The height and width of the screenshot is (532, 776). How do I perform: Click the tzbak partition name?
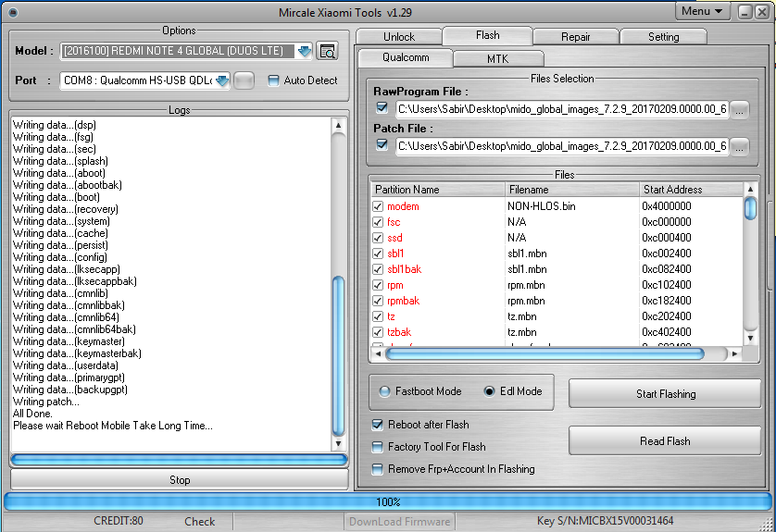[399, 332]
